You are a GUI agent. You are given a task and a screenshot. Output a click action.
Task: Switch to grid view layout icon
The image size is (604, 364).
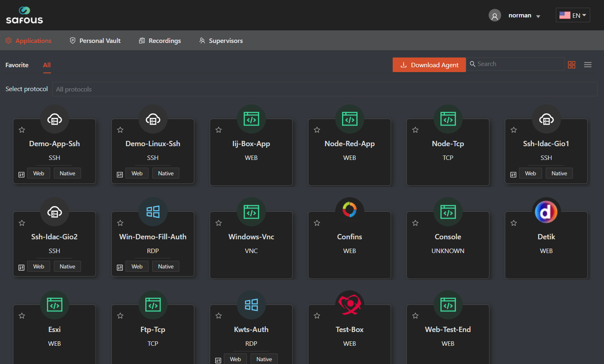pos(572,65)
